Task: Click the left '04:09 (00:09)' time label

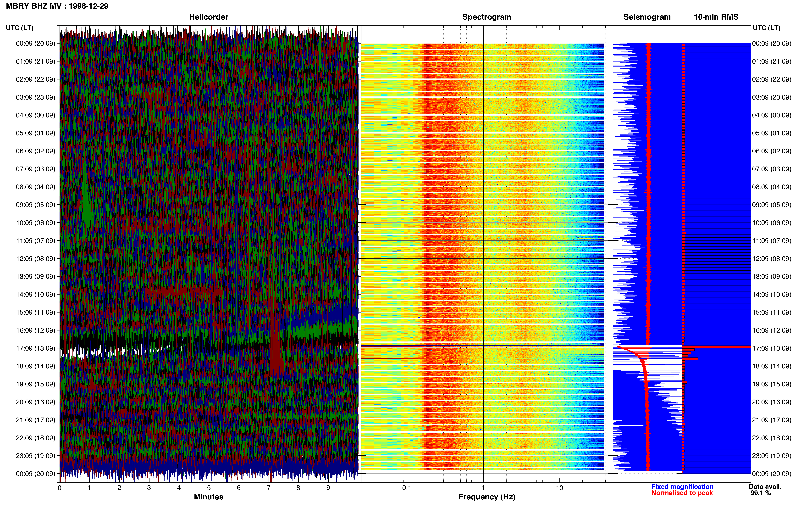Action: [36, 115]
